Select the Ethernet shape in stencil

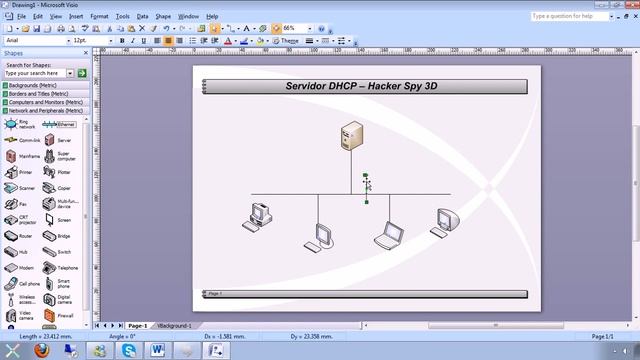point(59,124)
